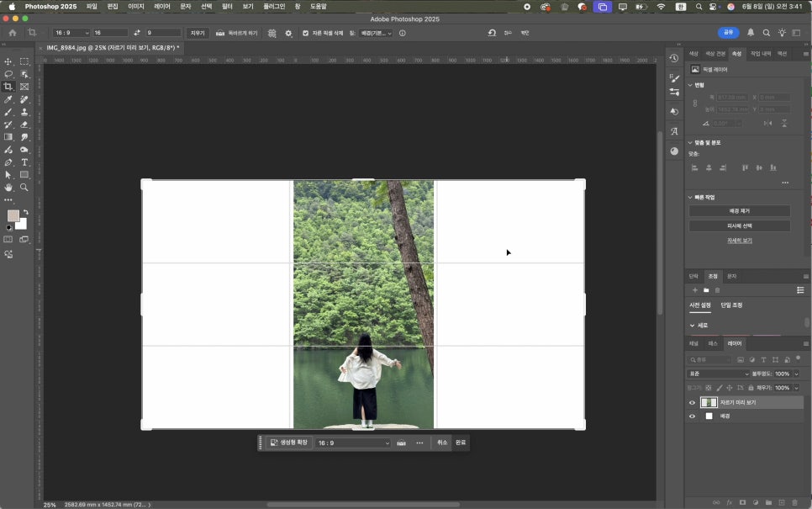Open the 자세히 보기 link
The width and height of the screenshot is (812, 509).
coord(740,241)
